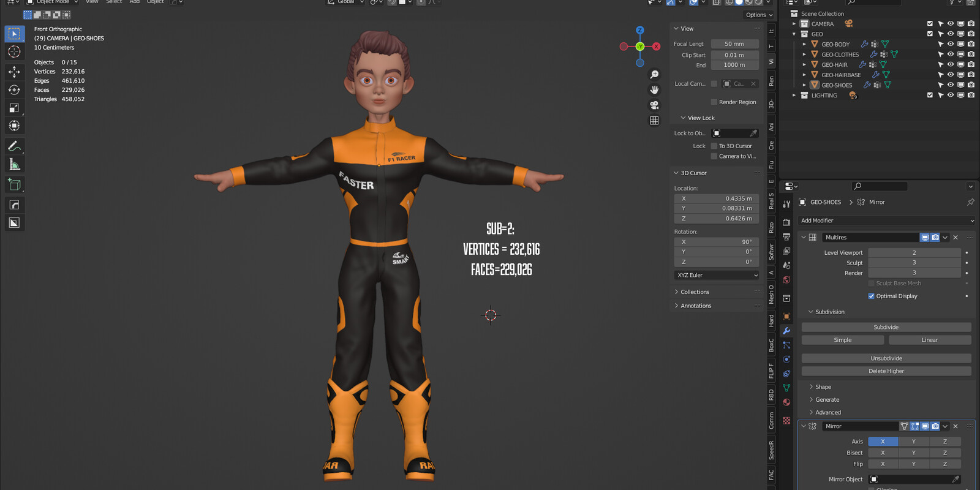Open Modifier properties wrench tab
This screenshot has height=490, width=980.
click(x=786, y=331)
